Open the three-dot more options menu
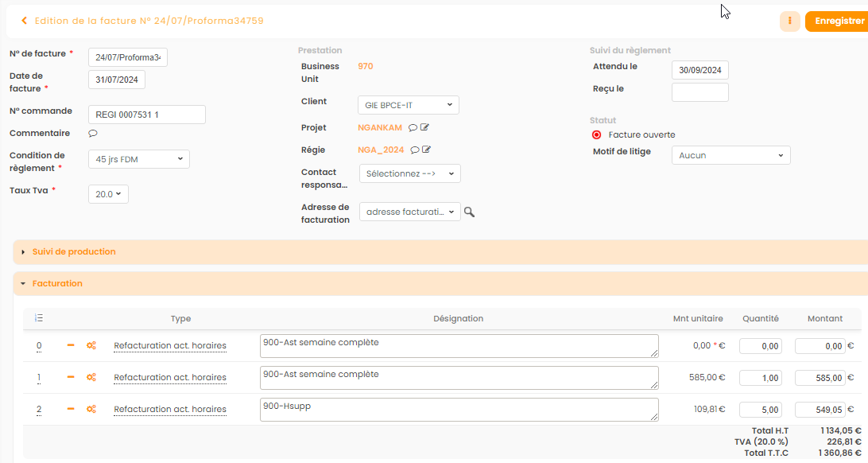Screen dimensions: 868x463 [x=789, y=21]
